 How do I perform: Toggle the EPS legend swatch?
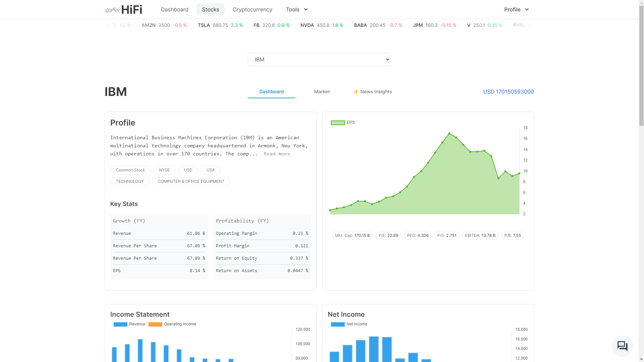pyautogui.click(x=338, y=122)
